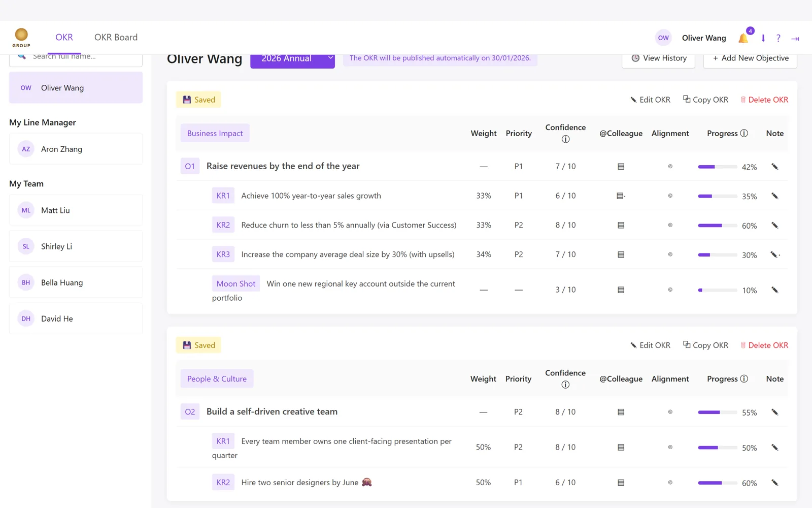Click Progress info icon in People & Culture header
The width and height of the screenshot is (812, 508).
point(744,379)
